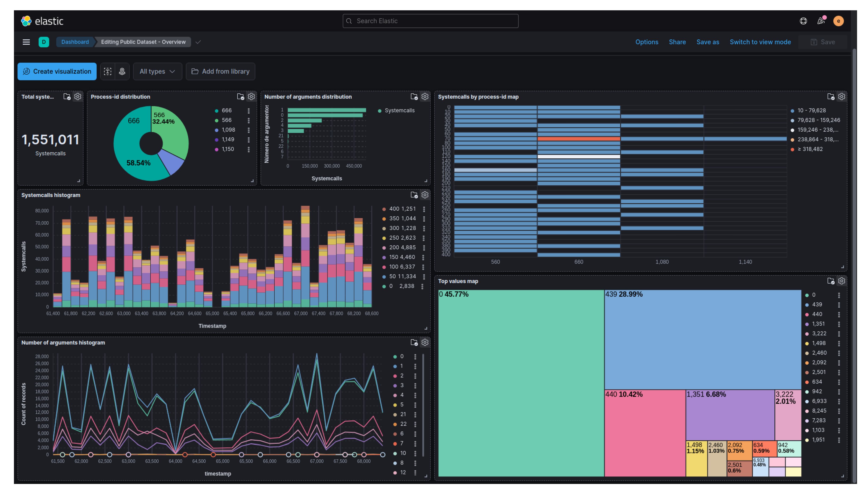Click Create visualization button
The width and height of the screenshot is (868, 491).
(x=57, y=72)
